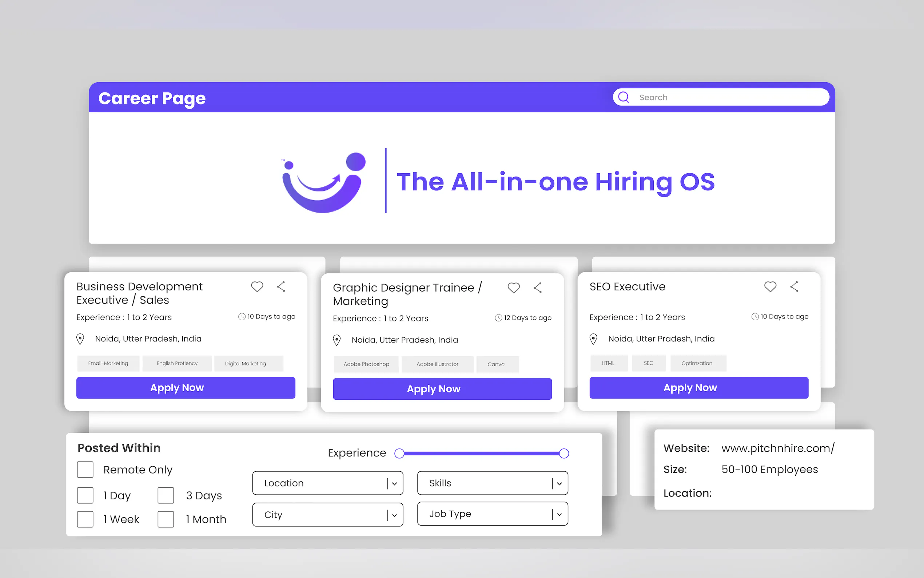
Task: Click the Pitch N Hire logo
Action: (323, 182)
